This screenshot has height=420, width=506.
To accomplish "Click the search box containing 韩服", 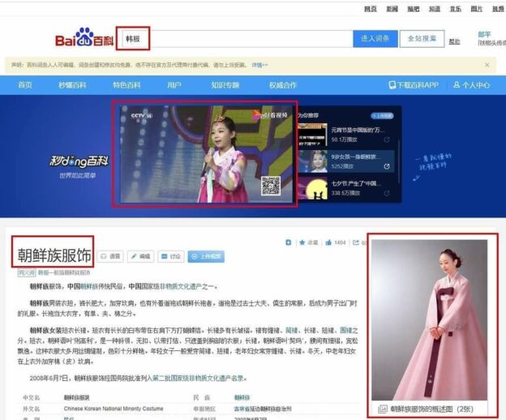I will click(236, 39).
